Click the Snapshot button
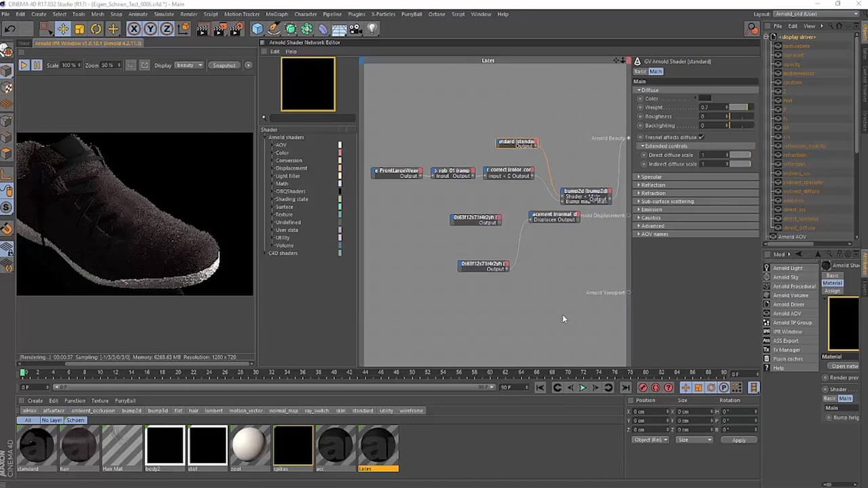This screenshot has height=488, width=868. (x=224, y=65)
